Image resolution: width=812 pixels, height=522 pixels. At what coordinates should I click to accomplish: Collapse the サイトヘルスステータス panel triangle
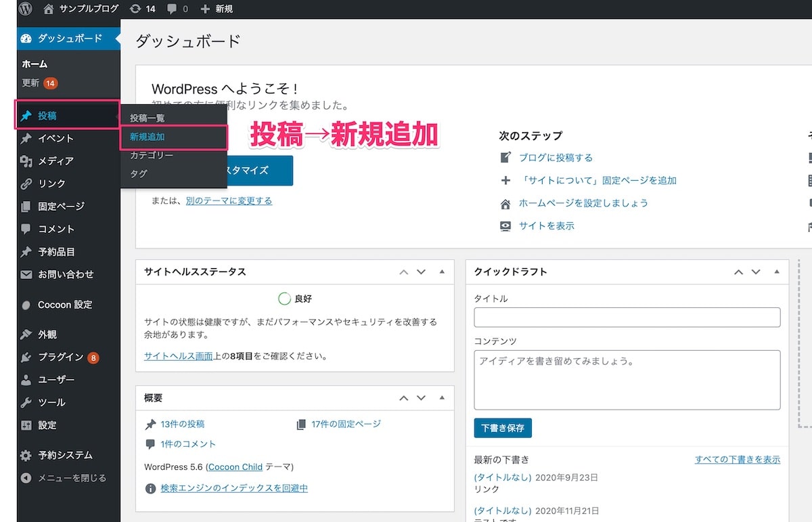tap(442, 271)
